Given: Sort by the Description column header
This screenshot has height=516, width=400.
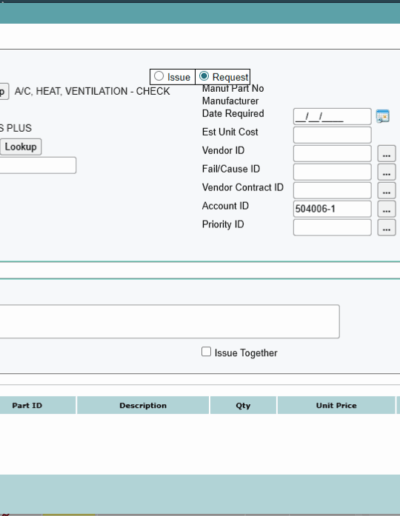Looking at the screenshot, I should [143, 405].
